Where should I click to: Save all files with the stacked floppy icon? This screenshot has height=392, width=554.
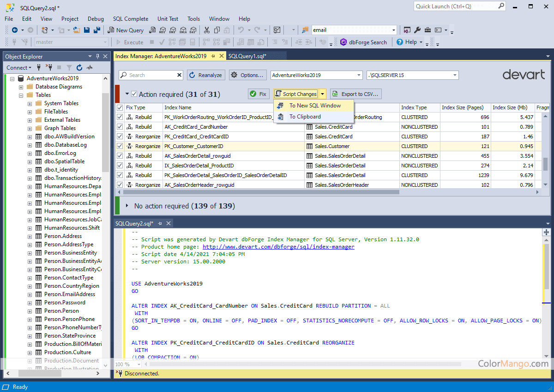tap(97, 30)
